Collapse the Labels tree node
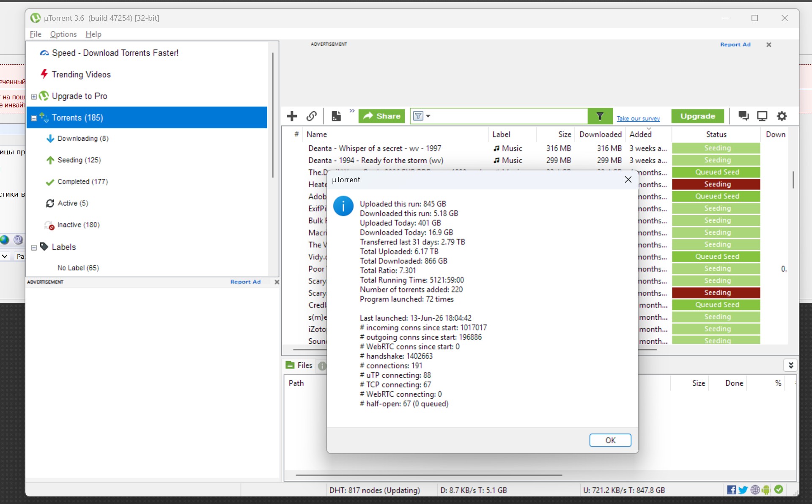Viewport: 812px width, 504px height. [34, 247]
